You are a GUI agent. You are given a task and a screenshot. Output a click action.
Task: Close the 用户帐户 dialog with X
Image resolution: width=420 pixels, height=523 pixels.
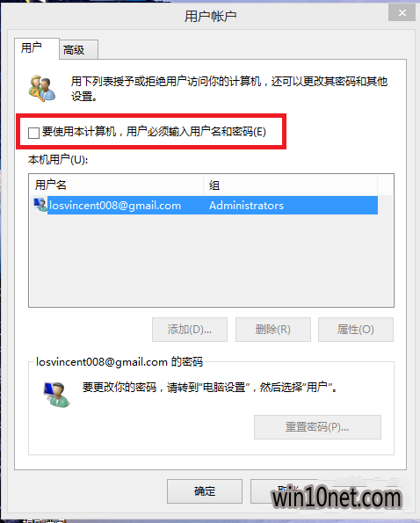(x=402, y=13)
